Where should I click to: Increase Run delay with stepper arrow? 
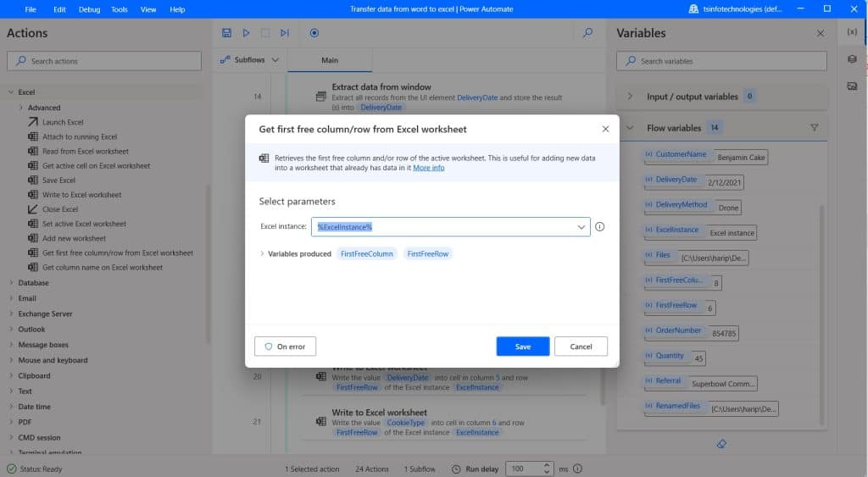(547, 465)
